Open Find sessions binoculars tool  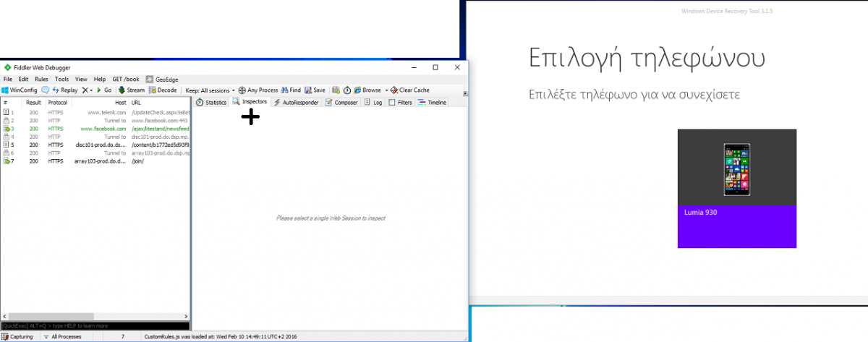[291, 90]
